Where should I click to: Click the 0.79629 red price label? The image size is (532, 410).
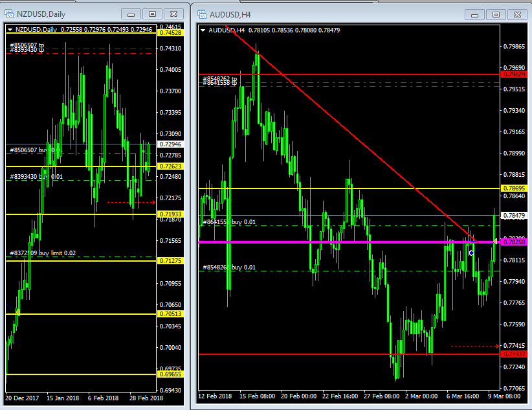click(x=514, y=74)
